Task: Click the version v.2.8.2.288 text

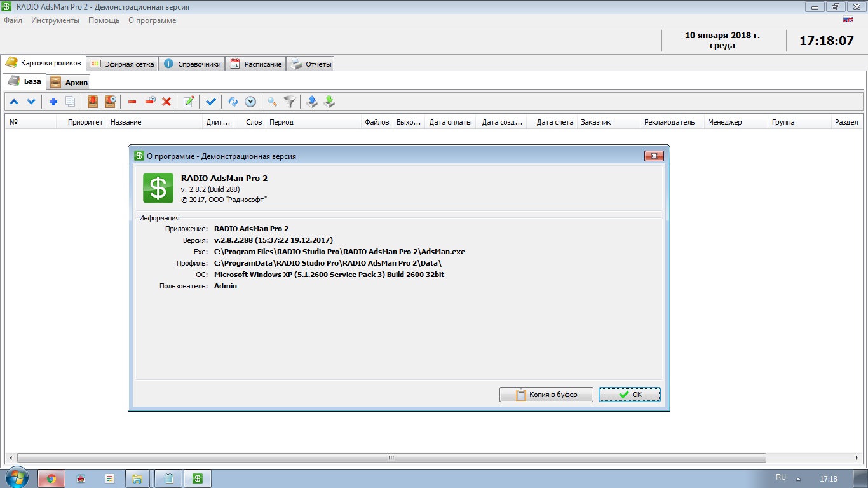Action: 273,240
